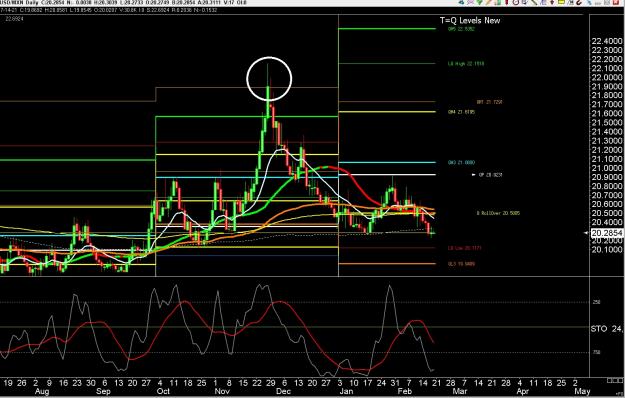The image size is (625, 398).
Task: Click the 'STO 24' indicator label
Action: click(x=607, y=329)
